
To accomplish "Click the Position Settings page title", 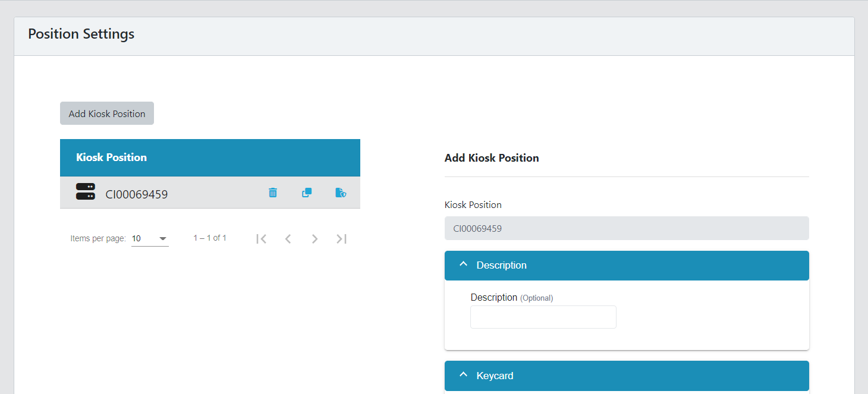I will (x=81, y=34).
